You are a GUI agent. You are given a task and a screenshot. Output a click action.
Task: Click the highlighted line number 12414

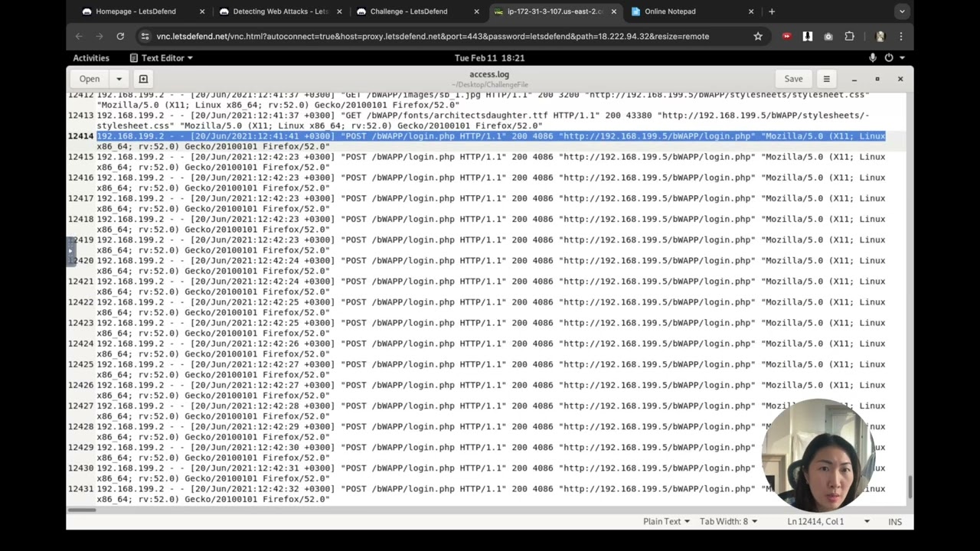point(80,136)
